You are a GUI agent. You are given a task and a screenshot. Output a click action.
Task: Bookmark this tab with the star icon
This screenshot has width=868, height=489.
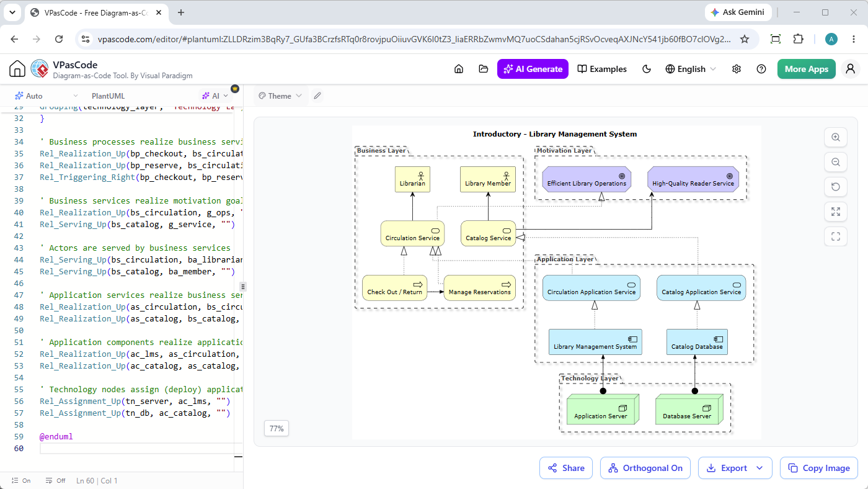pos(745,39)
